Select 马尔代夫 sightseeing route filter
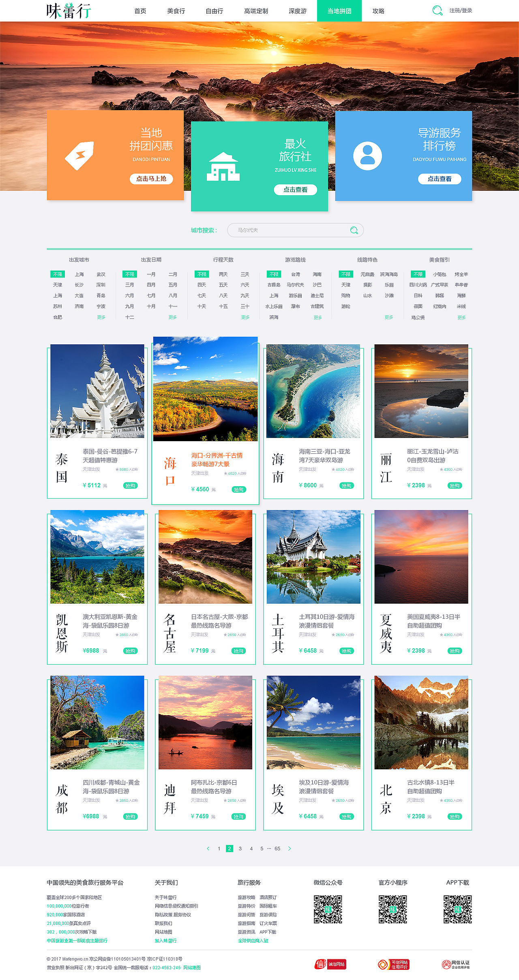This screenshot has height=980, width=519. click(x=295, y=285)
